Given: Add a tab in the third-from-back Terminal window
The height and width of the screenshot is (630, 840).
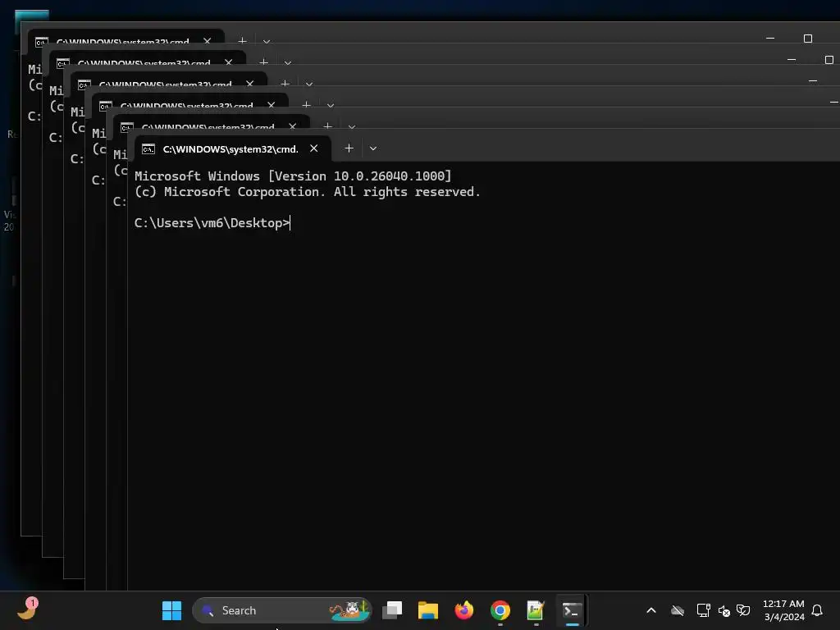Looking at the screenshot, I should (x=285, y=83).
